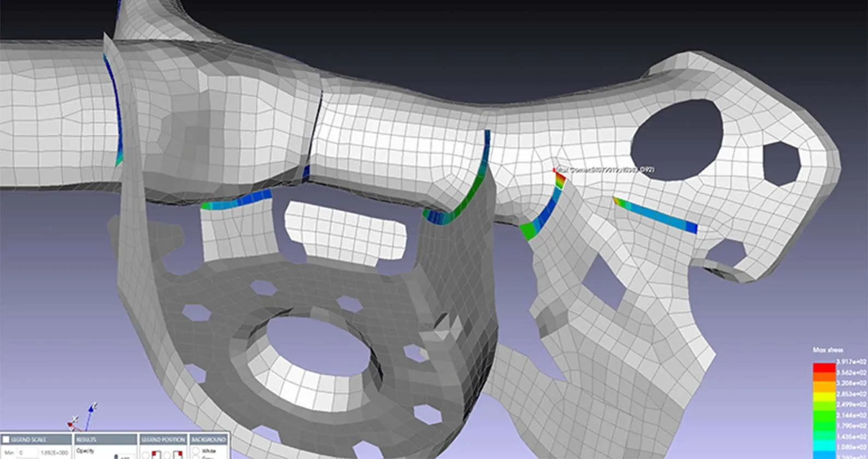Screen dimensions: 868x459
Task: Click the blue Z axis arrow
Action: [x=92, y=410]
